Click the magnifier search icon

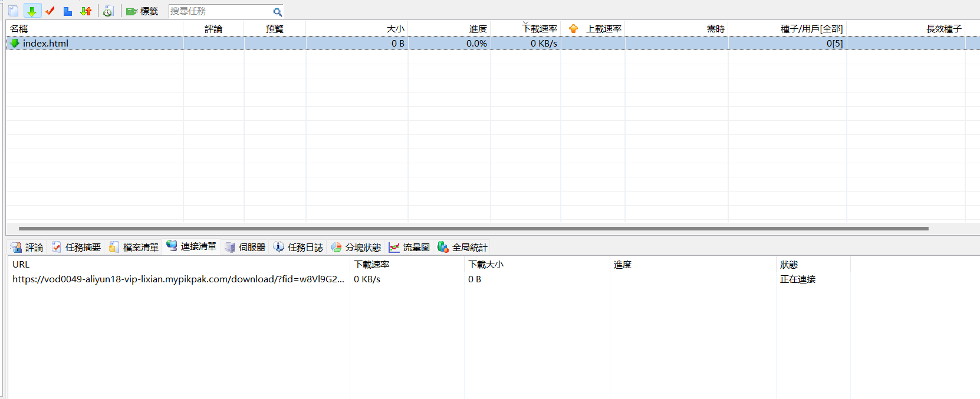tap(277, 12)
